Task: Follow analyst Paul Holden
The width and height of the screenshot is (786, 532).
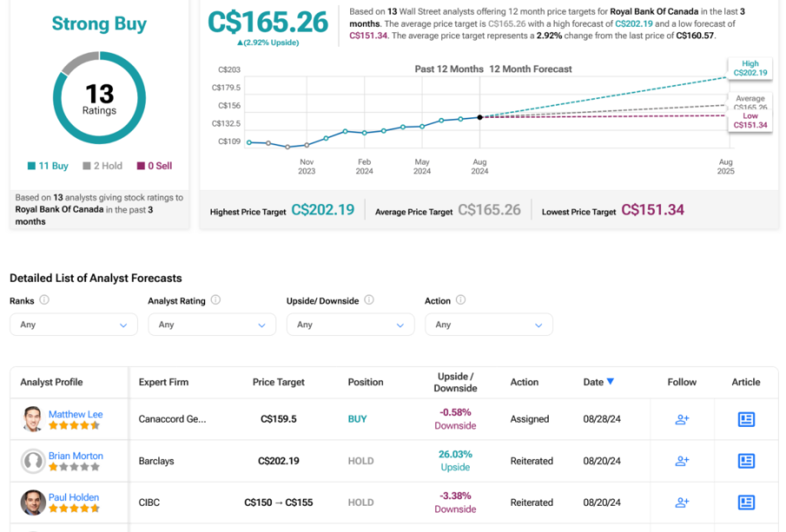Action: click(x=682, y=502)
